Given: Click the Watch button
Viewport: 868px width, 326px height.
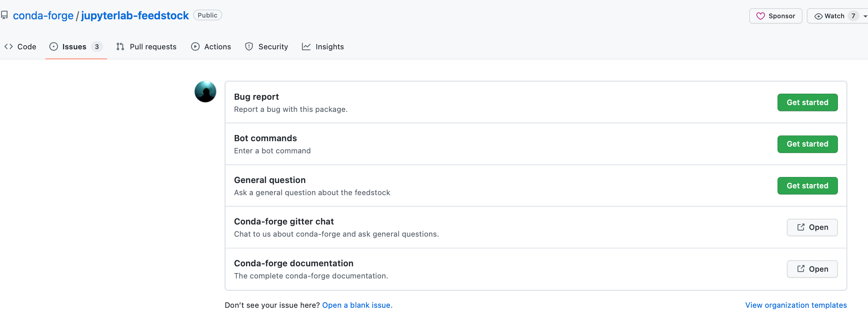Looking at the screenshot, I should point(834,16).
